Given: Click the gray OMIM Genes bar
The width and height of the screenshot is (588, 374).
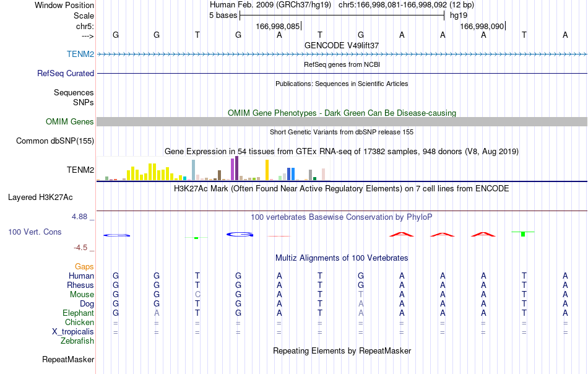Looking at the screenshot, I should coord(342,121).
